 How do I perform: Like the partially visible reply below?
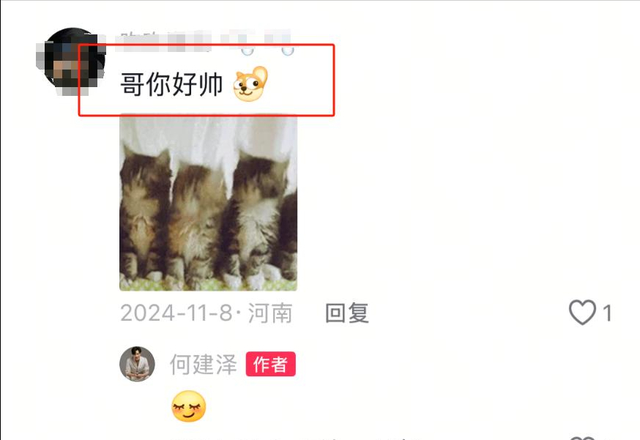[x=582, y=438]
